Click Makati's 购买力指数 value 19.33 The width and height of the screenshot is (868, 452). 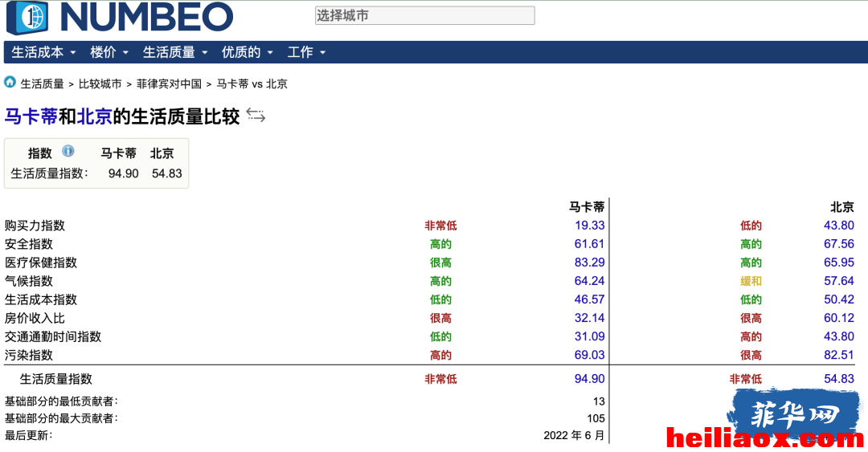590,225
